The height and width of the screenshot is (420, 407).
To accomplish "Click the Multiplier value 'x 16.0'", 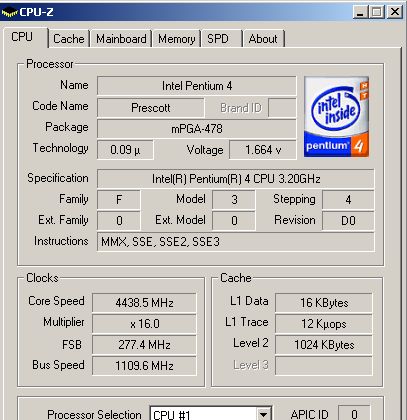I will (x=144, y=324).
